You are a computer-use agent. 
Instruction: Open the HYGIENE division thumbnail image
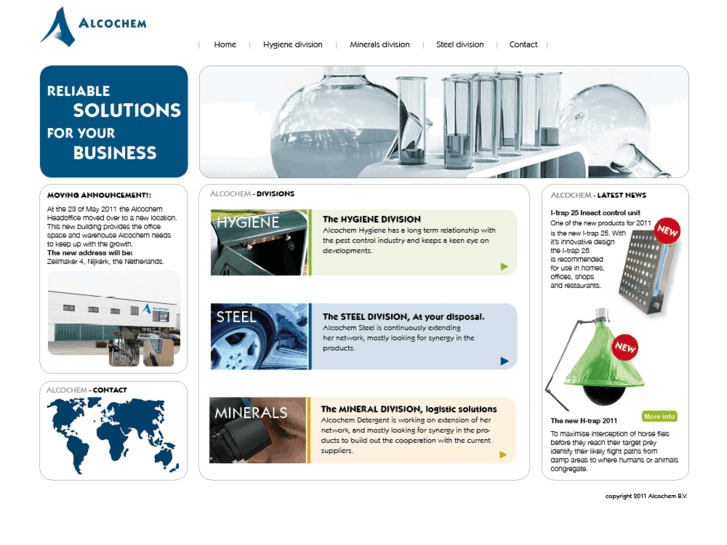pos(259,243)
